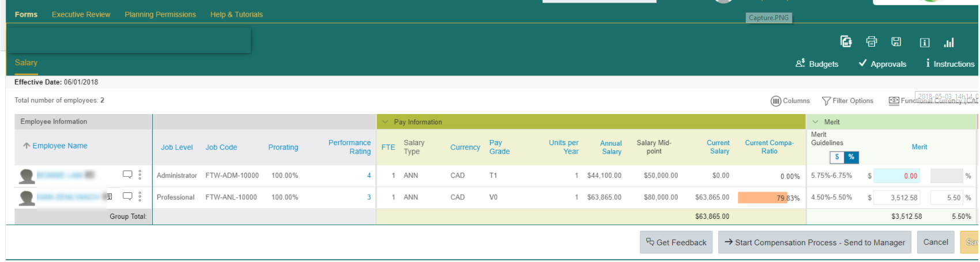980x262 pixels.
Task: Sort by FTE column
Action: pyautogui.click(x=388, y=147)
